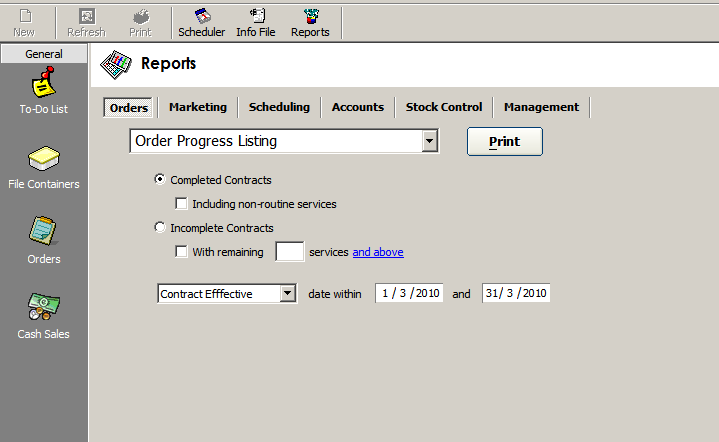Viewport: 719px width, 442px height.
Task: Open Cash Sales from the sidebar
Action: coord(44,316)
